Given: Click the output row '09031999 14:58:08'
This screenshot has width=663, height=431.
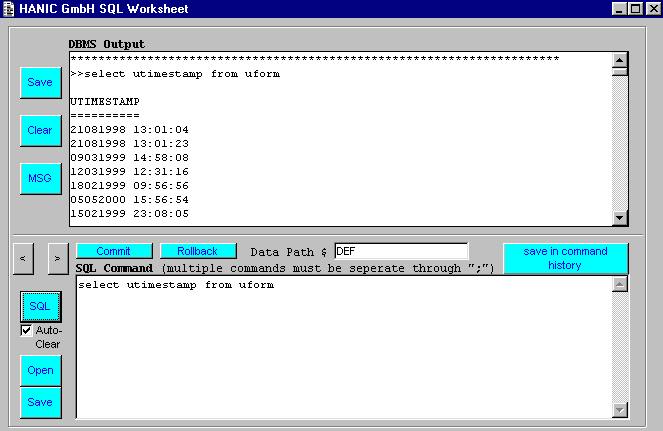Looking at the screenshot, I should [x=129, y=157].
